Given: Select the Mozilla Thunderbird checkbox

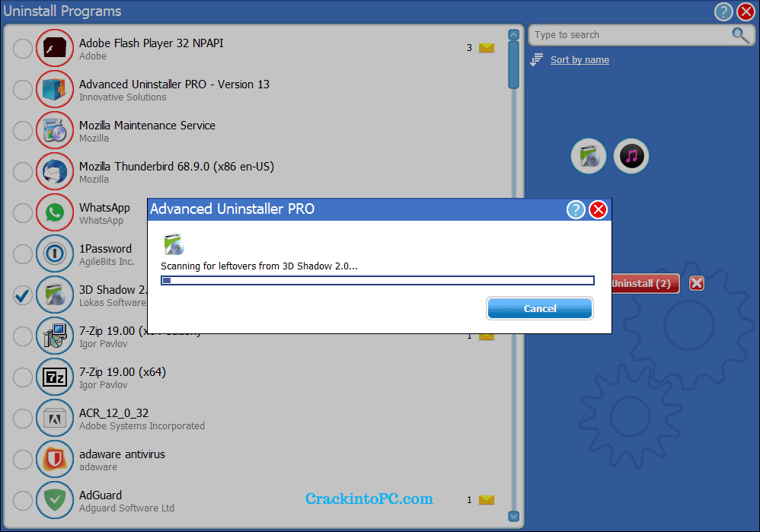Looking at the screenshot, I should (23, 171).
